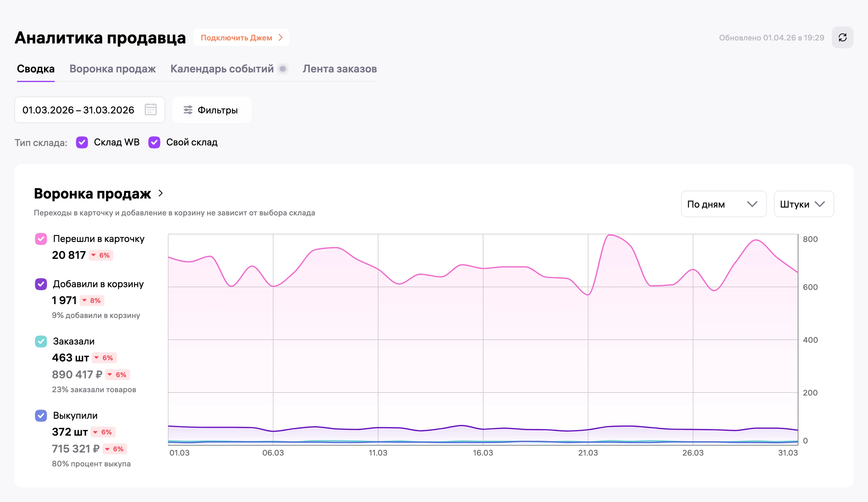The image size is (868, 502).
Task: Open the Штуки units dropdown
Action: 804,204
